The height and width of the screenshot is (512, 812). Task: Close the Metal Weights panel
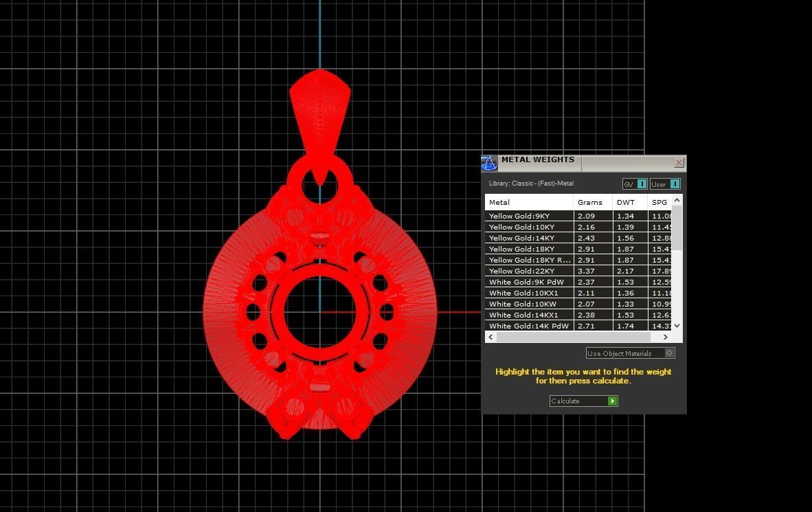coord(679,163)
